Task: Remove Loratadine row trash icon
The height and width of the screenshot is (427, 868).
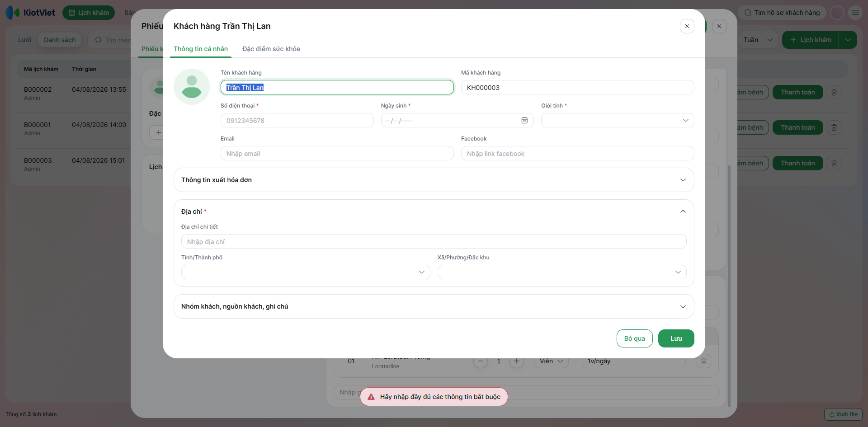Action: pos(704,361)
